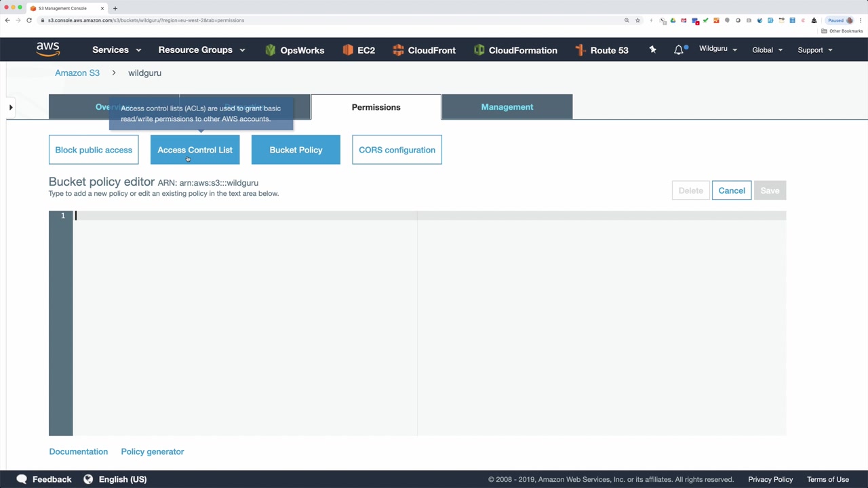Open the Chrome three-dot menu
Screen dimensions: 868x488
(862, 20)
